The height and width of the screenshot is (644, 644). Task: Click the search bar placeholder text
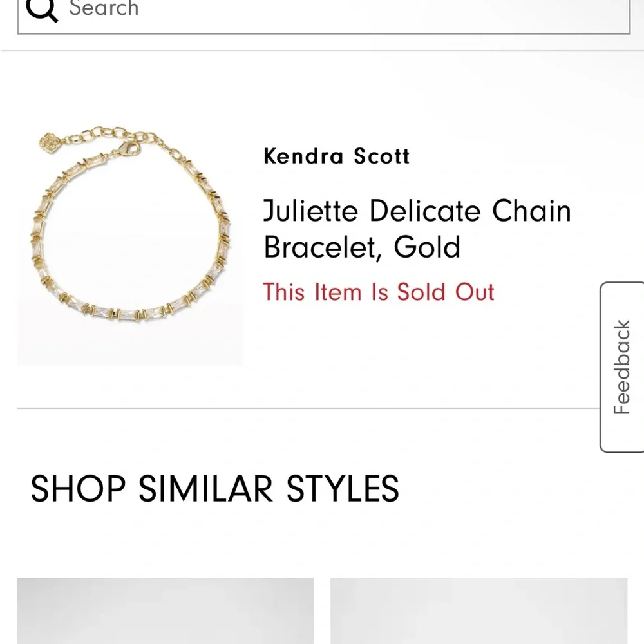point(105,9)
